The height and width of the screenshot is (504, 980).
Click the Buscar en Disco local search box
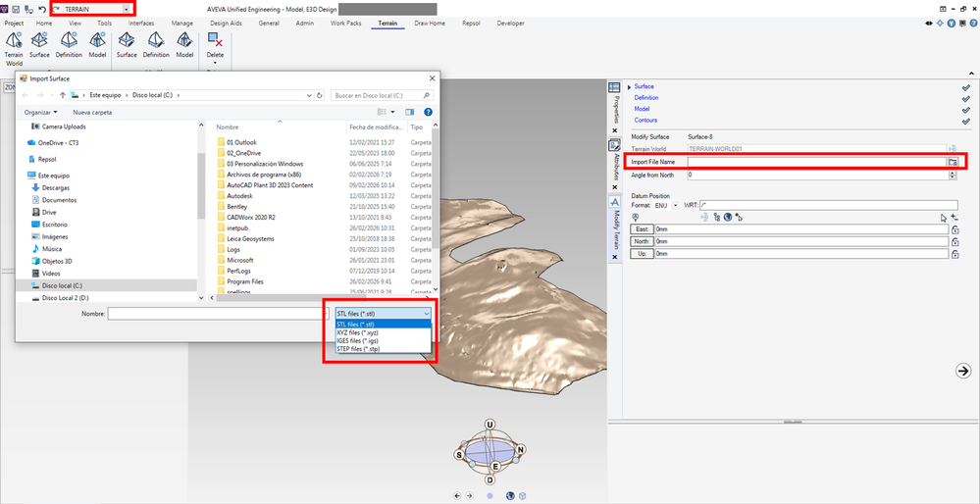382,95
